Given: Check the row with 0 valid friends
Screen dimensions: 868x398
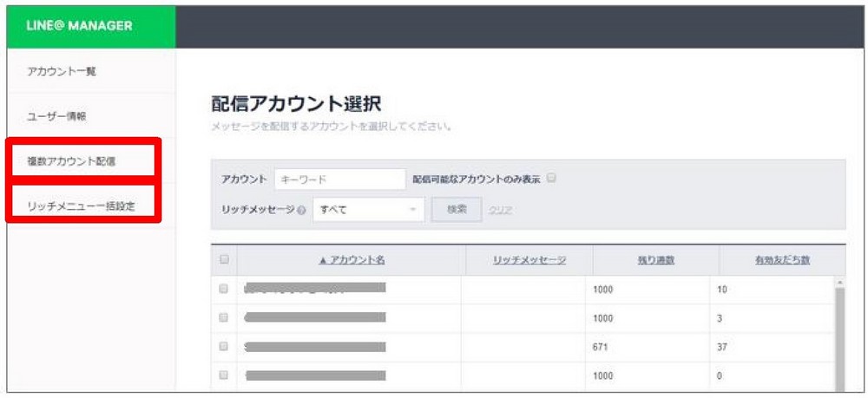Looking at the screenshot, I should coord(224,376).
